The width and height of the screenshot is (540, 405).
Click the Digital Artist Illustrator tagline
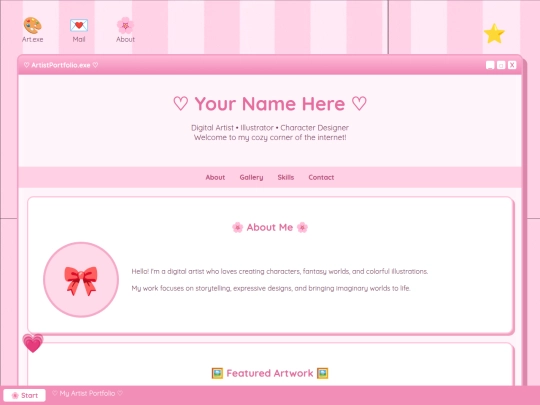[270, 128]
